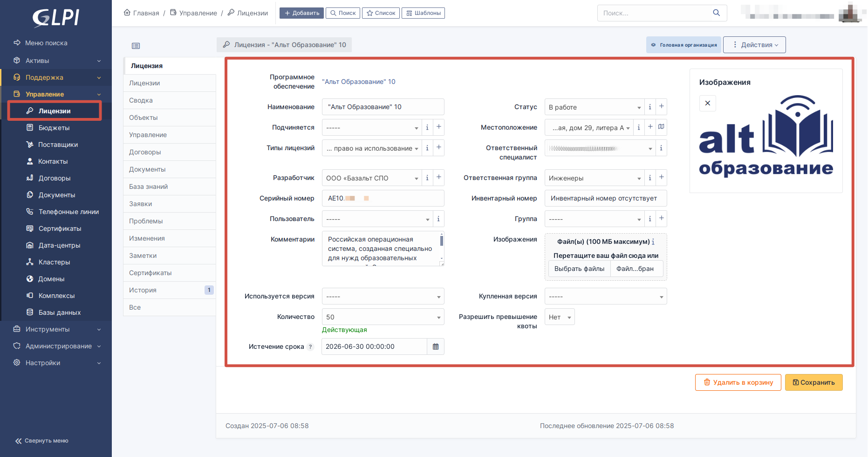Open the Действия menu

(754, 45)
